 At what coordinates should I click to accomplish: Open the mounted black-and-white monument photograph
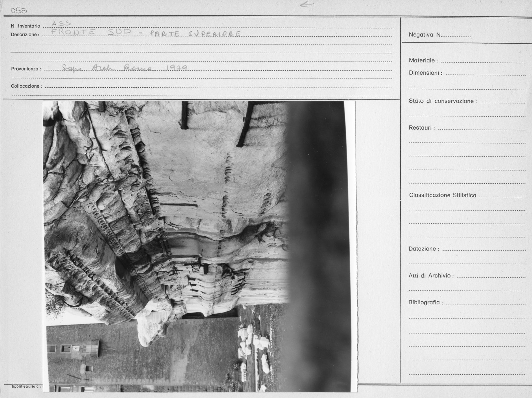199,247
